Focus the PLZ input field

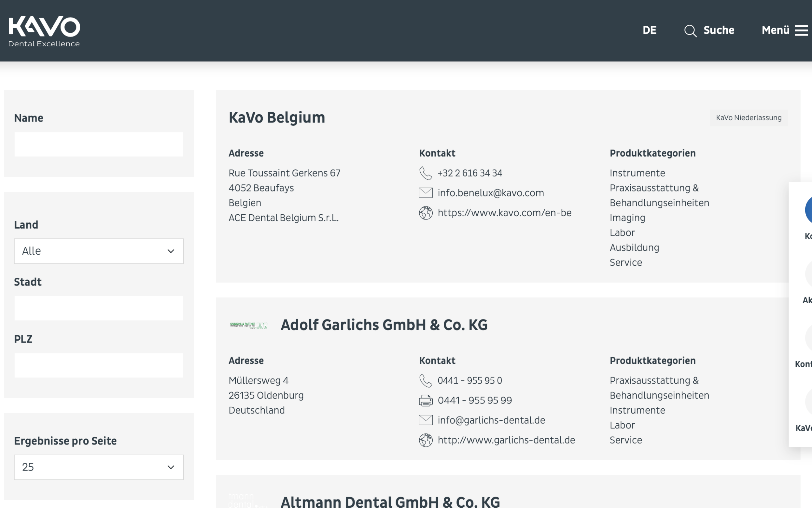[x=99, y=365]
